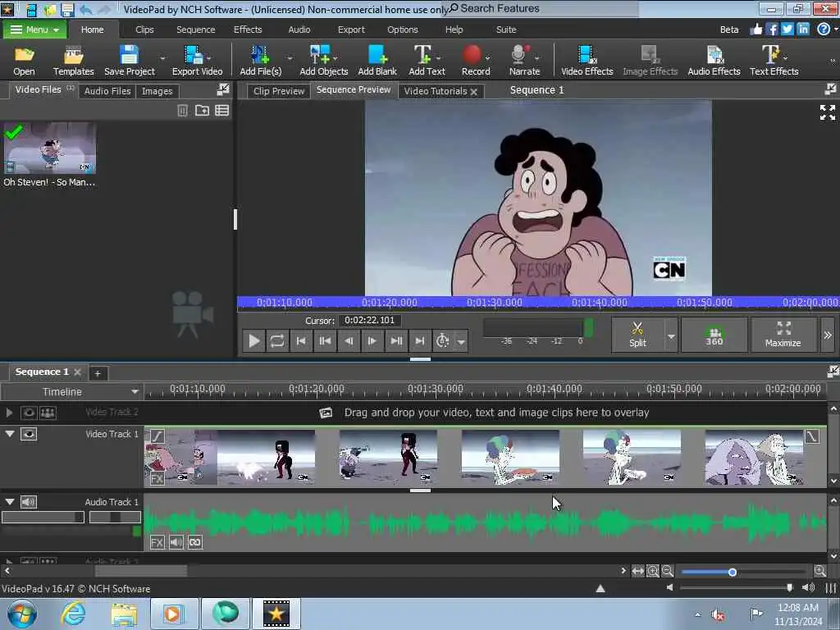Toggle the fade-out transition at the clip end
Image resolution: width=840 pixels, height=630 pixels.
tap(812, 436)
